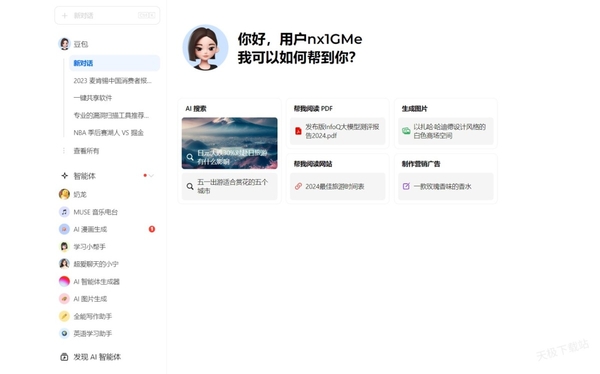The height and width of the screenshot is (374, 600).
Task: Open the 发现 AI 智能体 link
Action: point(97,357)
